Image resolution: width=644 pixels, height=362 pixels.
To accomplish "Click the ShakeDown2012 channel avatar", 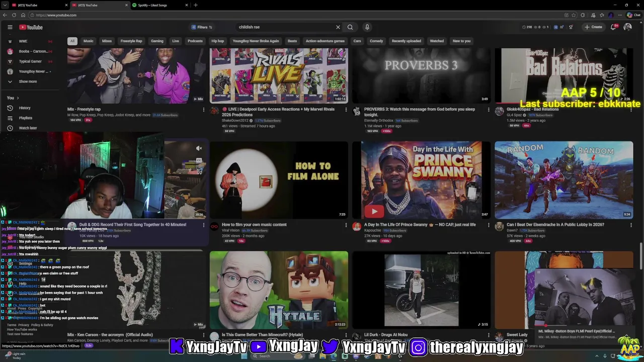I will point(214,111).
